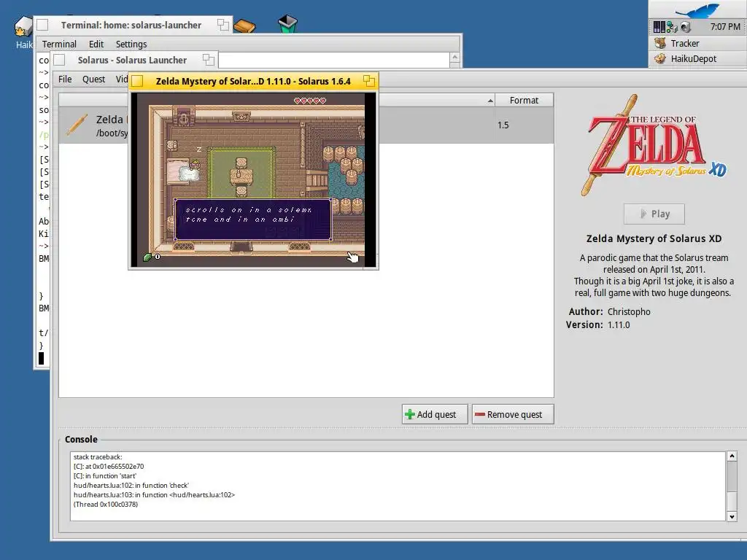
Task: Click console line "[C]: in function 'start'"
Action: click(x=105, y=475)
